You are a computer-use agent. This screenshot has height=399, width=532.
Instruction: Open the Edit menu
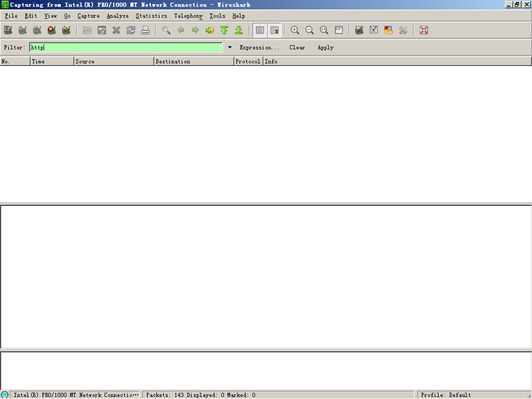click(x=31, y=16)
